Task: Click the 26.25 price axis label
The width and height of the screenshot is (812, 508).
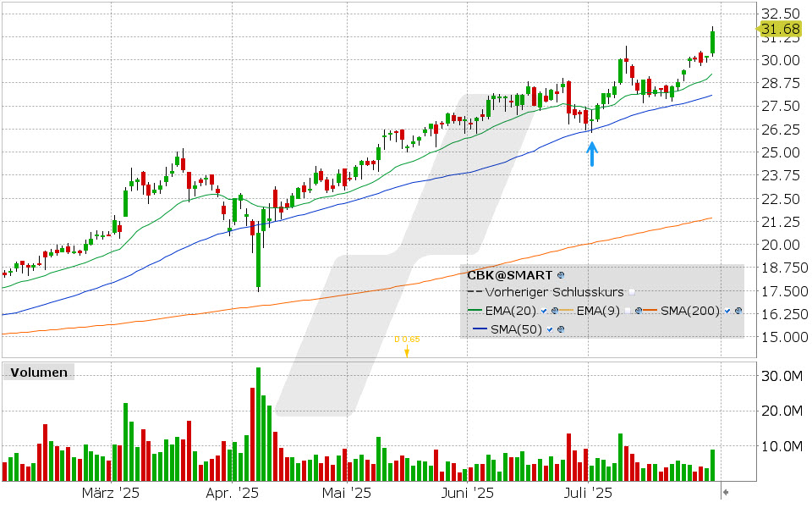Action: coord(781,129)
